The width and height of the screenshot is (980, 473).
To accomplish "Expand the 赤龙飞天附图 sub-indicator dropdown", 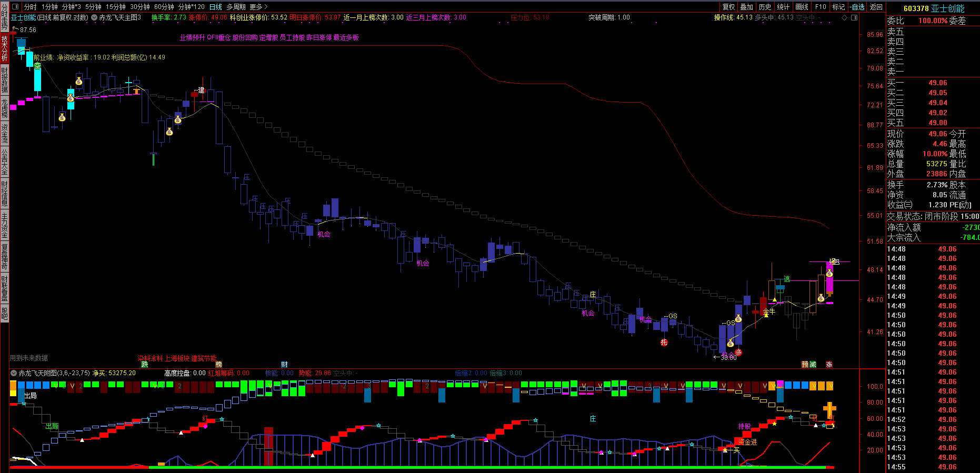I will coord(13,373).
